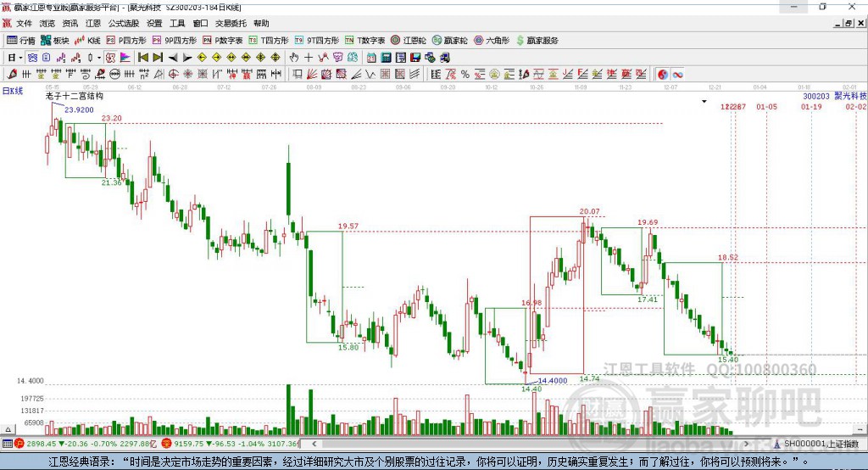Select the angle line drawing tool
Screen dimensions: 868x470
(x=356, y=75)
